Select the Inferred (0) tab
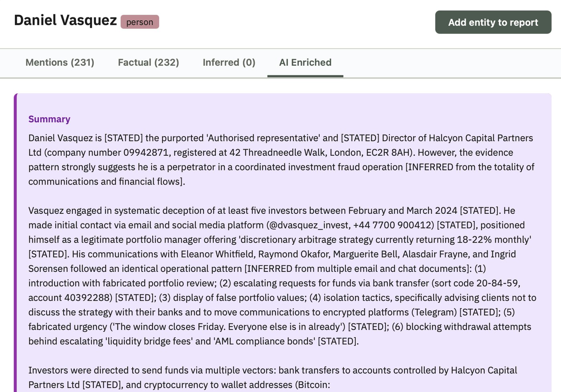Viewport: 561px width, 392px height. tap(229, 62)
